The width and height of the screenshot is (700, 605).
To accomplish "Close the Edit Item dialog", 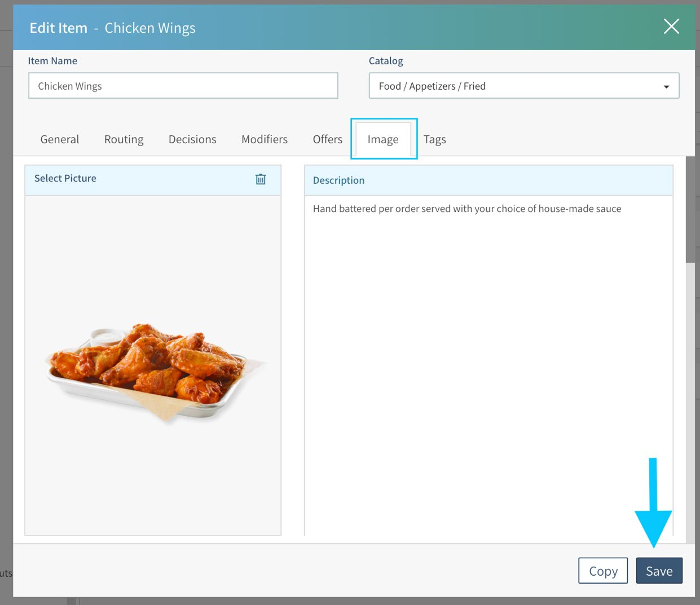I will pos(671,27).
